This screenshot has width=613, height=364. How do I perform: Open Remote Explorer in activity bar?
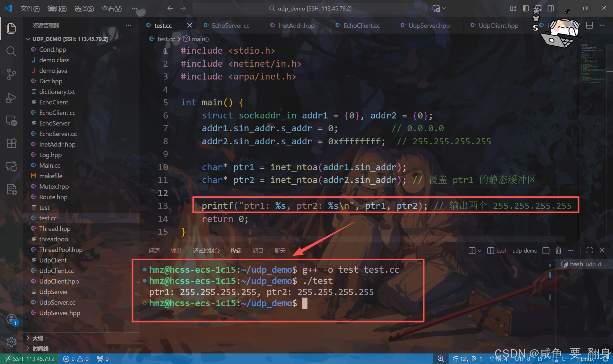11,121
